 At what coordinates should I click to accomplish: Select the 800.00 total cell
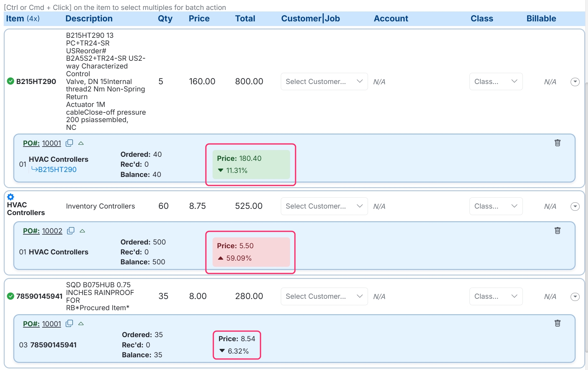[x=249, y=81]
